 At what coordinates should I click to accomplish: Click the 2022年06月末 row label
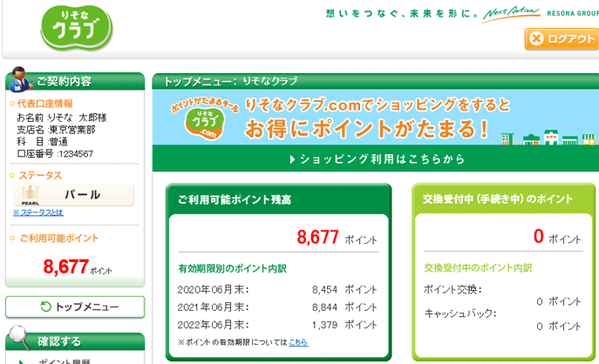coord(213,325)
